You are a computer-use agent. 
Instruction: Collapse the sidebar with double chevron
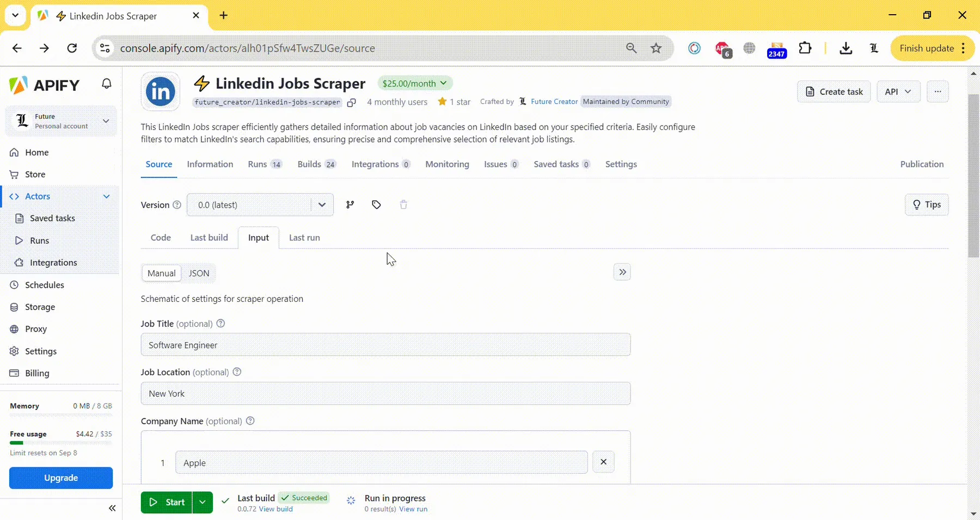112,508
